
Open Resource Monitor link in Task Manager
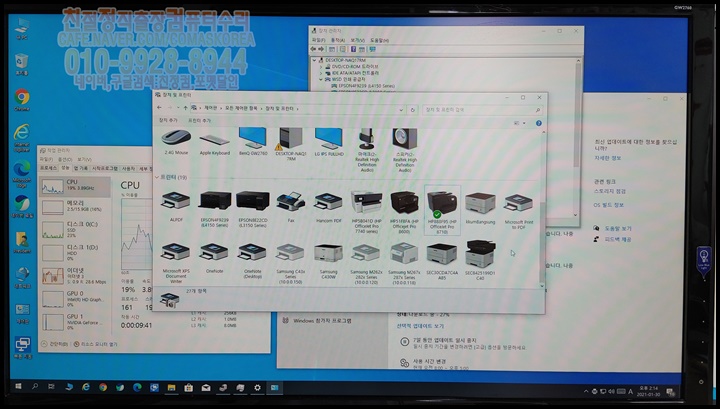pyautogui.click(x=96, y=344)
